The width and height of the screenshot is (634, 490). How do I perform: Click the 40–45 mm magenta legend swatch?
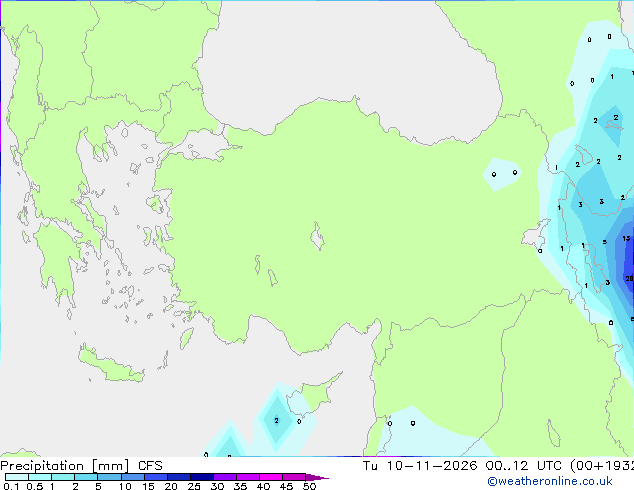[271, 477]
